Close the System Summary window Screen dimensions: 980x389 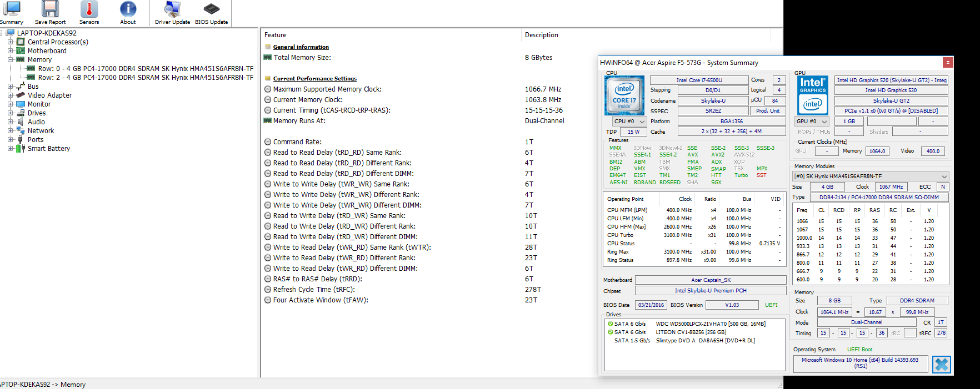(948, 62)
